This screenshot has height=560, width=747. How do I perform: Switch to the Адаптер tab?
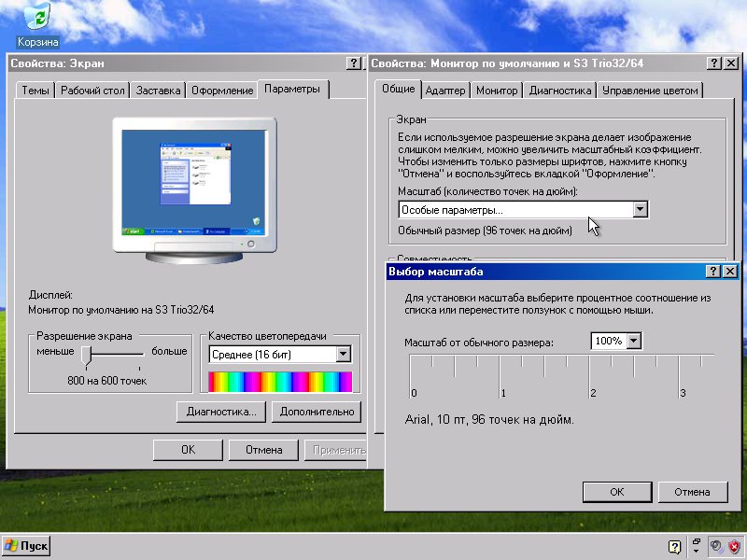(445, 91)
